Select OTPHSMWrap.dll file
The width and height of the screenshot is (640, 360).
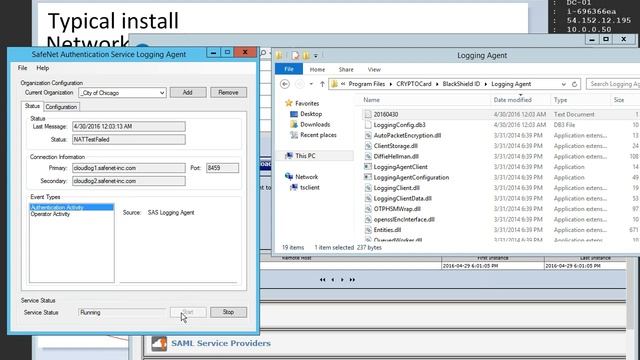[397, 209]
